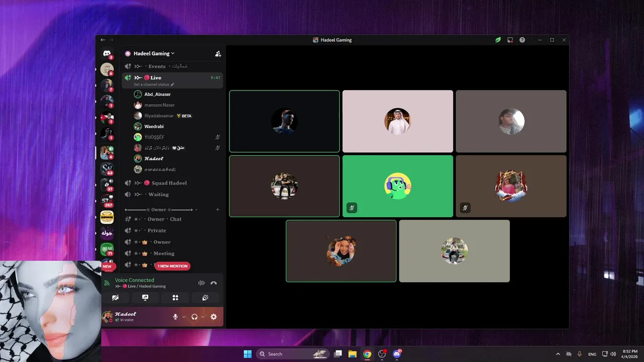Click the Windows taskbar Search box
This screenshot has height=362, width=644.
[293, 354]
